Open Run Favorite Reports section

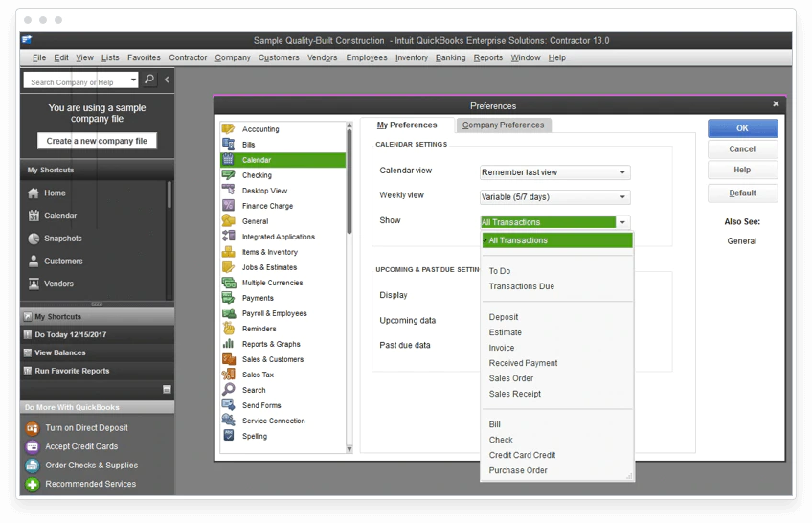(x=97, y=371)
